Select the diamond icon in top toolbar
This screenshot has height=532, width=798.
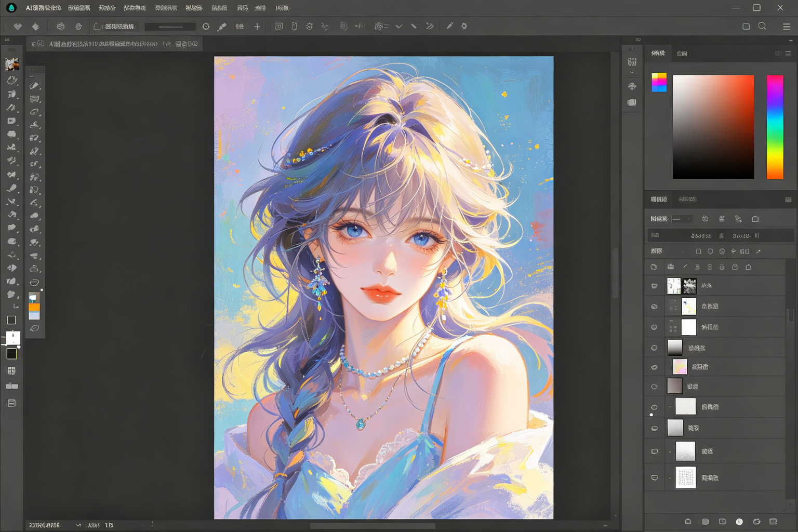(x=35, y=26)
